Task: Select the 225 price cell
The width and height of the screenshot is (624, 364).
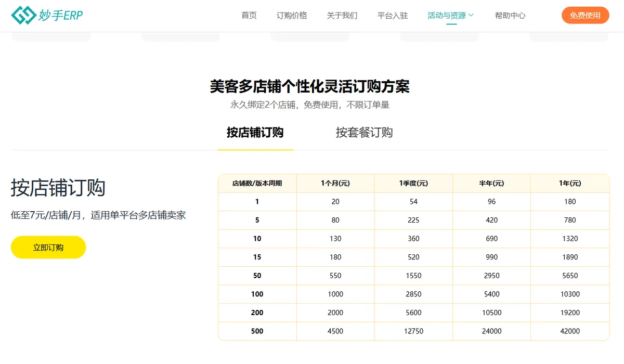Action: coord(413,220)
